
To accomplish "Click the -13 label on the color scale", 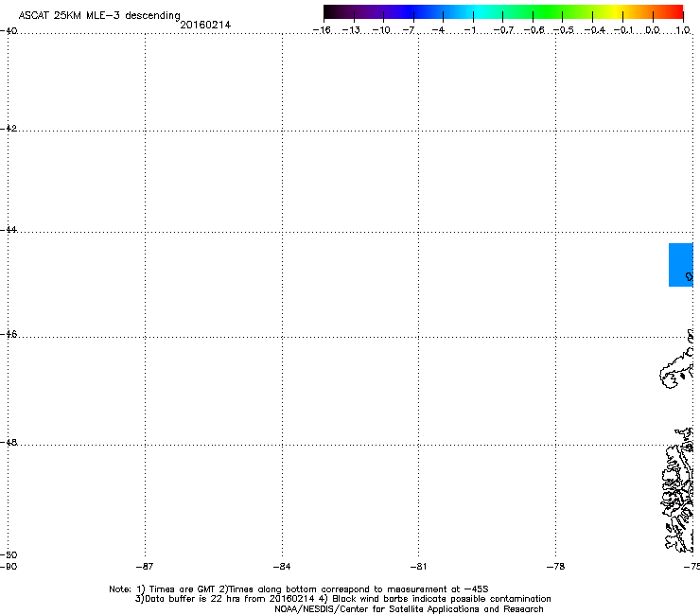I will [x=351, y=30].
